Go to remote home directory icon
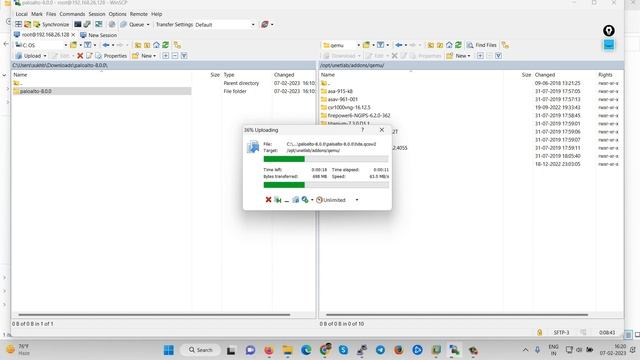This screenshot has width=640, height=360. point(449,45)
